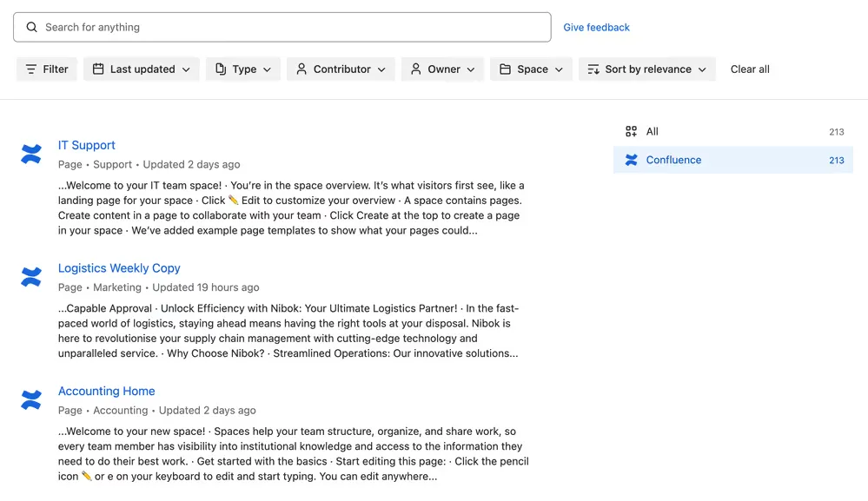This screenshot has width=868, height=501.
Task: Click the sort icon on Sort by relevance
Action: [593, 69]
